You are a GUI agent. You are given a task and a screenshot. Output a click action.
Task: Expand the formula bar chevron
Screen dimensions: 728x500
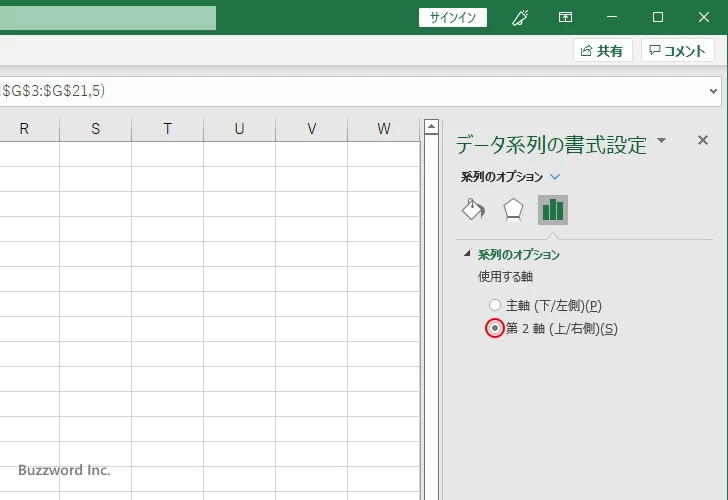713,91
